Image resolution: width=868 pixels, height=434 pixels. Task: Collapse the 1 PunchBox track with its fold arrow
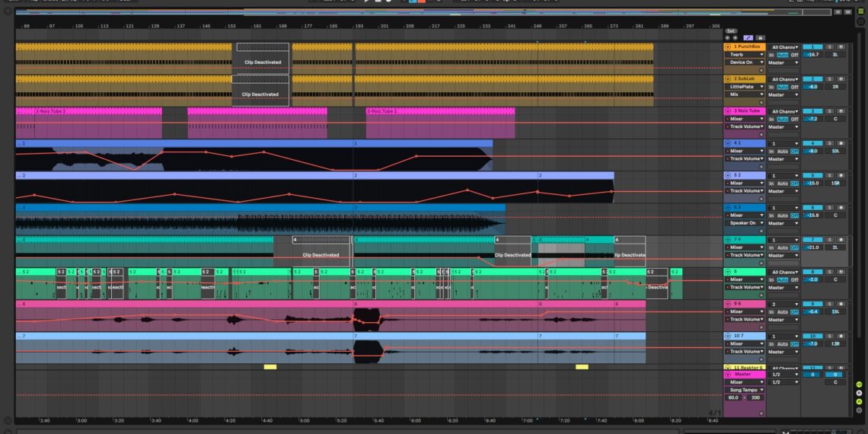click(728, 46)
